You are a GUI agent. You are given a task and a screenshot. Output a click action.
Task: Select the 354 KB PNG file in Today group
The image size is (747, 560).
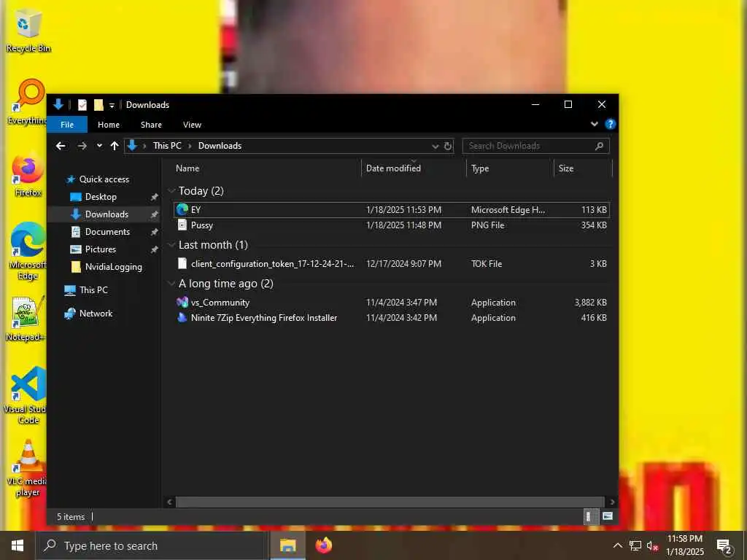(x=392, y=225)
